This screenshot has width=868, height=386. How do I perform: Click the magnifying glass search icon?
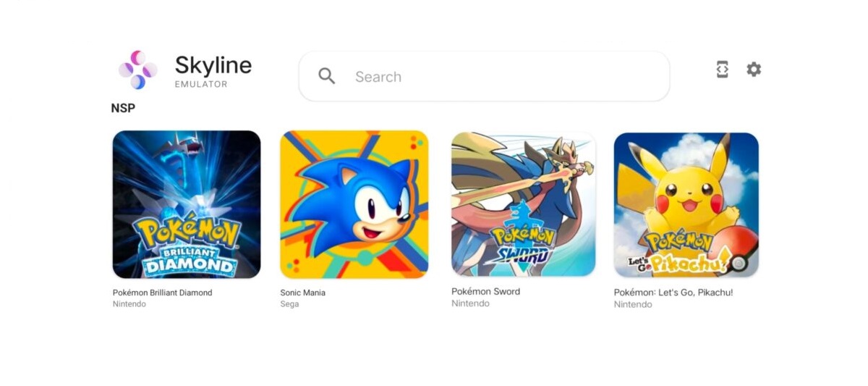pos(327,76)
